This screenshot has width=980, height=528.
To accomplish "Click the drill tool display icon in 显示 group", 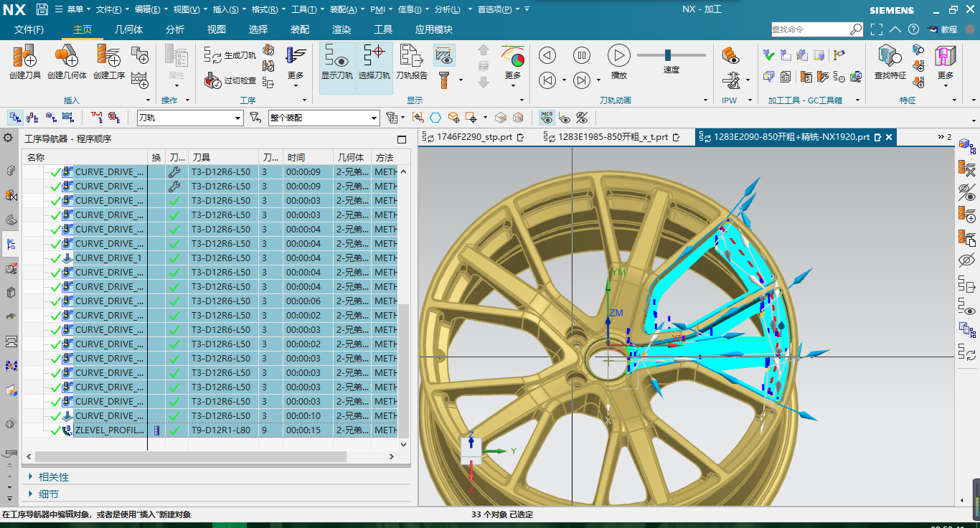I will tap(444, 80).
